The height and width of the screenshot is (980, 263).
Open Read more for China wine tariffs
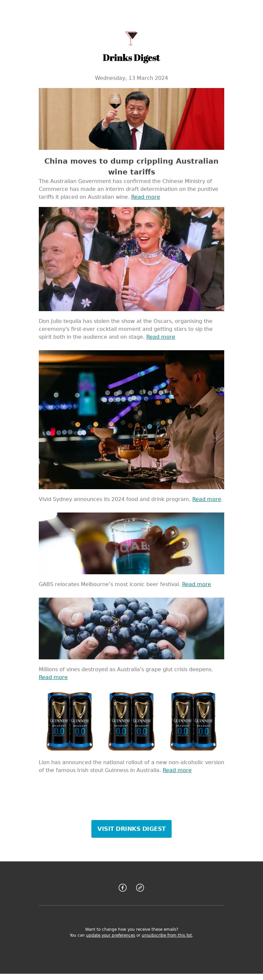145,197
